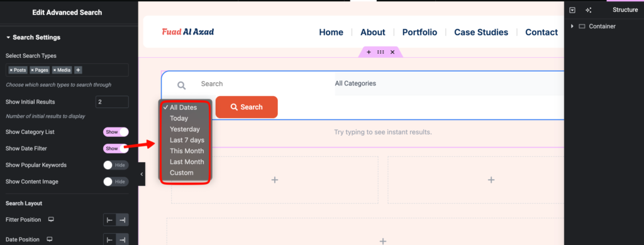
Task: Enable the Show Content Image toggle
Action: [x=116, y=182]
